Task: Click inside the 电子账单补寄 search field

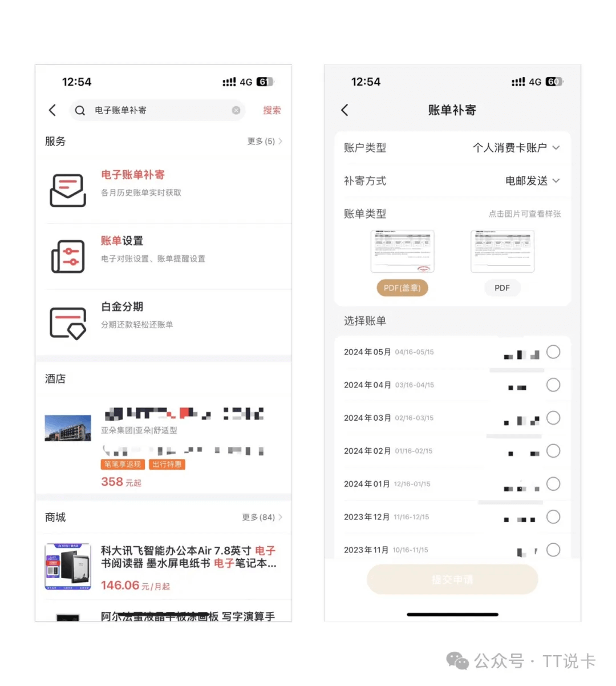Action: pos(160,110)
